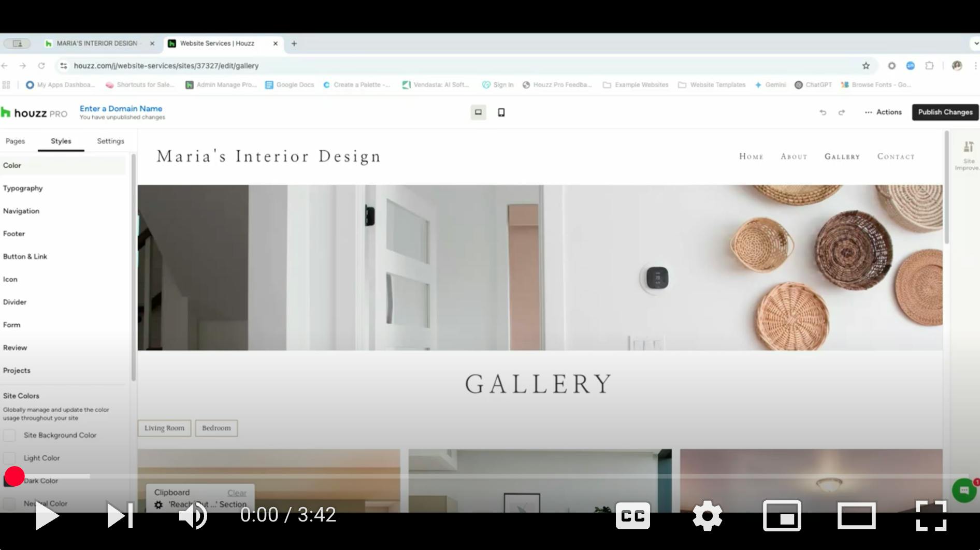The width and height of the screenshot is (980, 550).
Task: Bookmark page with star icon
Action: [866, 66]
